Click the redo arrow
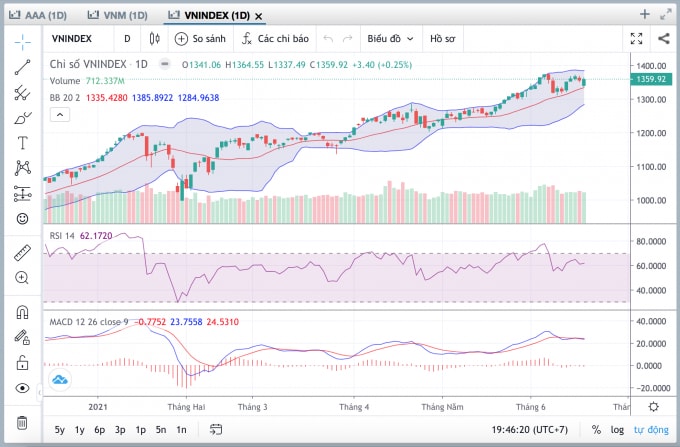This screenshot has height=447, width=680. pyautogui.click(x=347, y=39)
